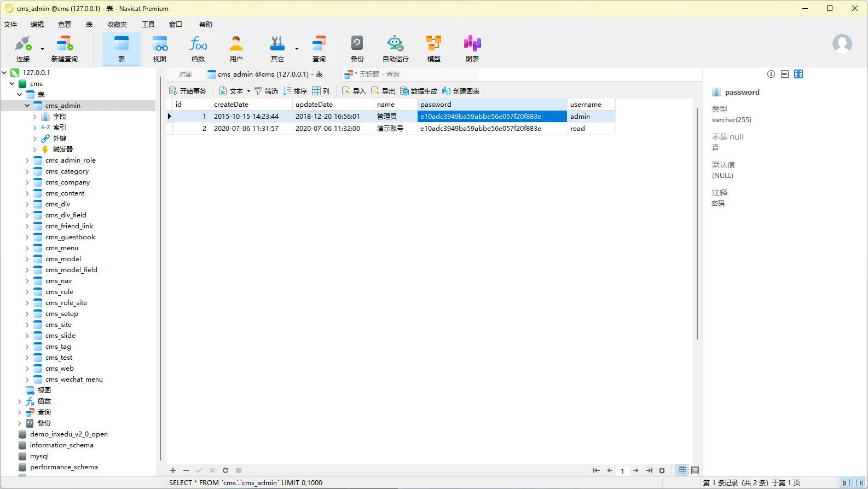The width and height of the screenshot is (868, 489).
Task: Open the 文件 menu
Action: pos(10,25)
